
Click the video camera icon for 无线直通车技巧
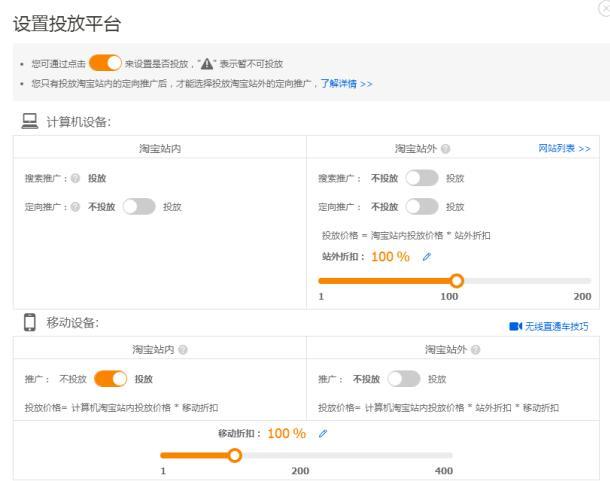[515, 327]
